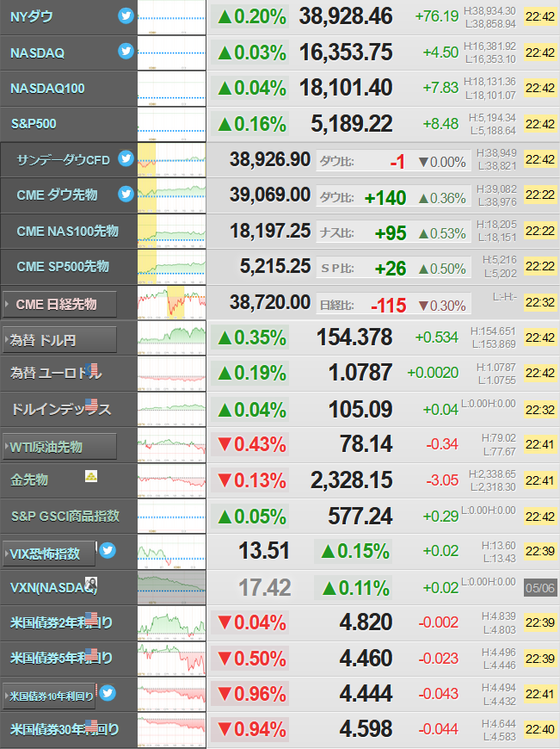Expand the 為替 ドル円 button
560x749 pixels.
59,340
